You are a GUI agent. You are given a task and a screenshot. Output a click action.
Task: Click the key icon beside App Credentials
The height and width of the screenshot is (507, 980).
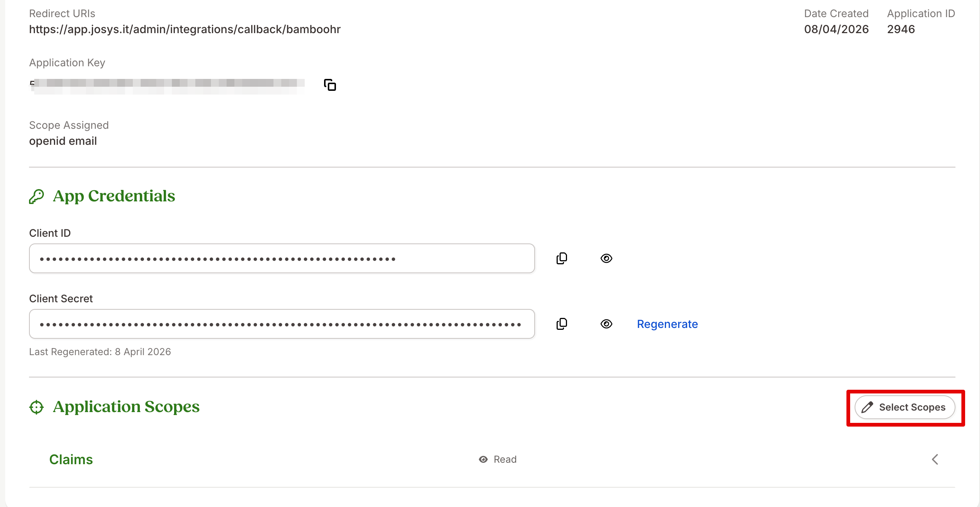click(x=36, y=197)
